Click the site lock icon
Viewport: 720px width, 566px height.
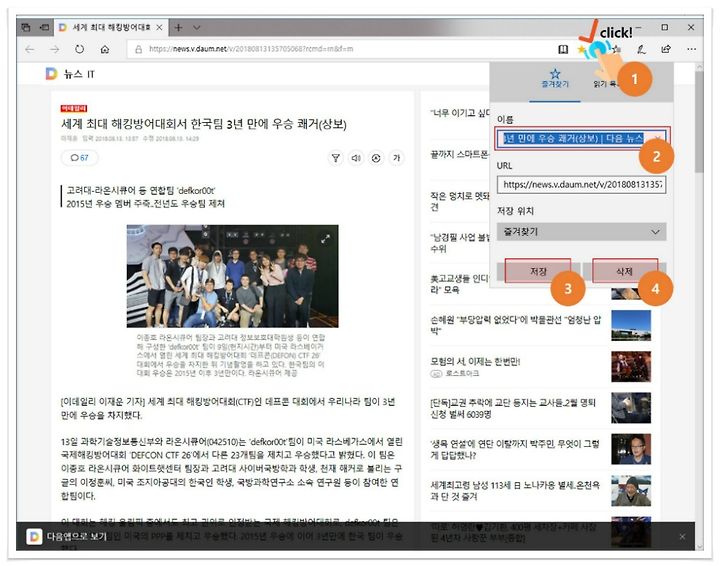(x=138, y=49)
